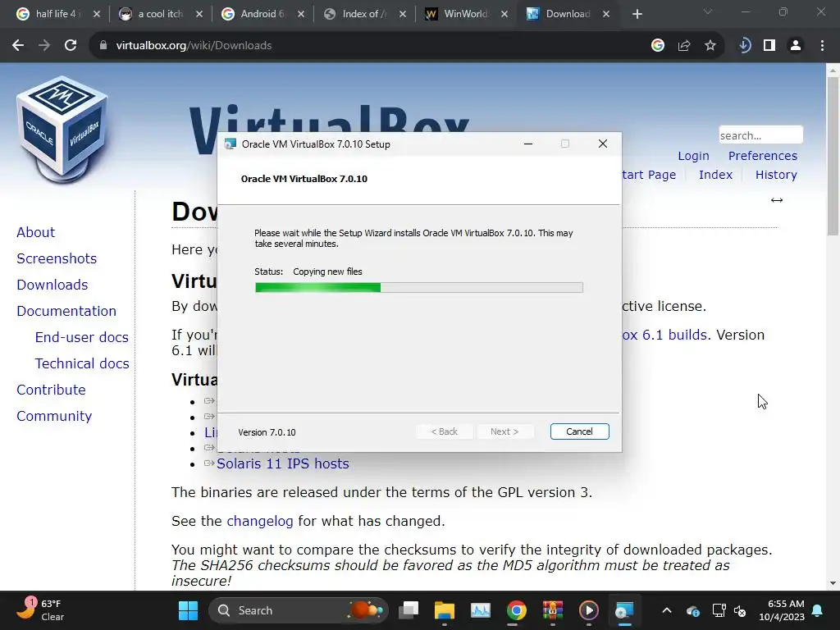The height and width of the screenshot is (630, 840).
Task: Open the Documentation sidebar link
Action: tap(66, 311)
